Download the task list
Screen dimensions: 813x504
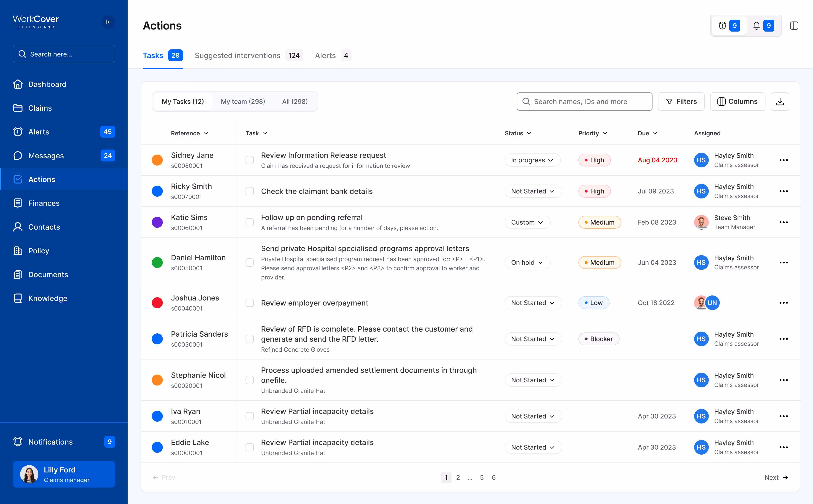click(x=780, y=101)
